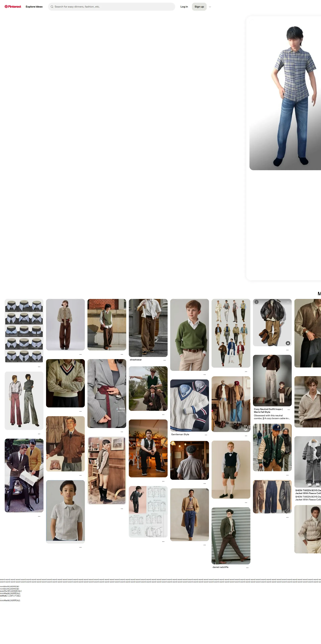The height and width of the screenshot is (644, 321).
Task: Click Log in in the header
Action: tap(184, 7)
